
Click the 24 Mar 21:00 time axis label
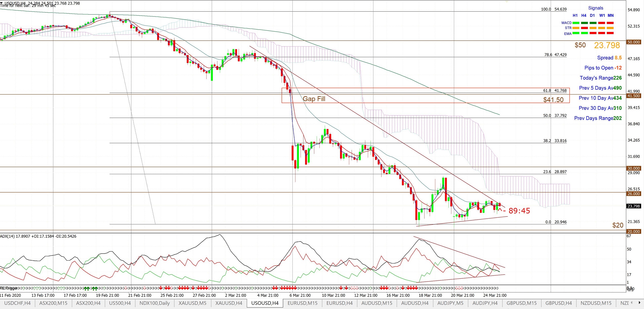[x=495, y=295]
